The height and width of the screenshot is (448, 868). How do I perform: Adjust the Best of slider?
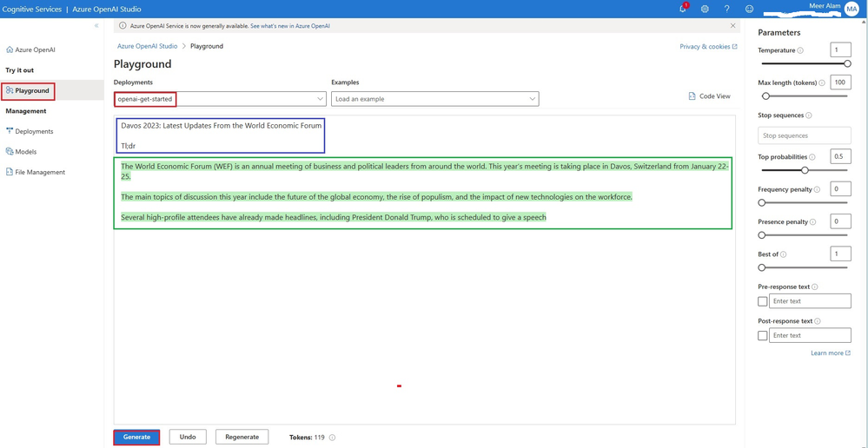pos(762,267)
